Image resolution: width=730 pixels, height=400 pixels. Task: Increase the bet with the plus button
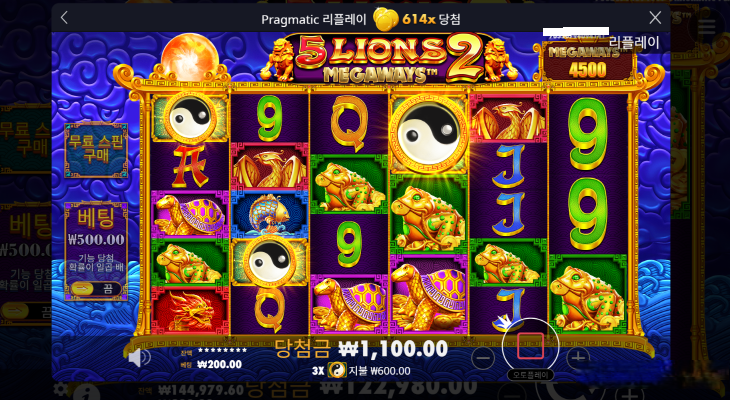[x=578, y=358]
